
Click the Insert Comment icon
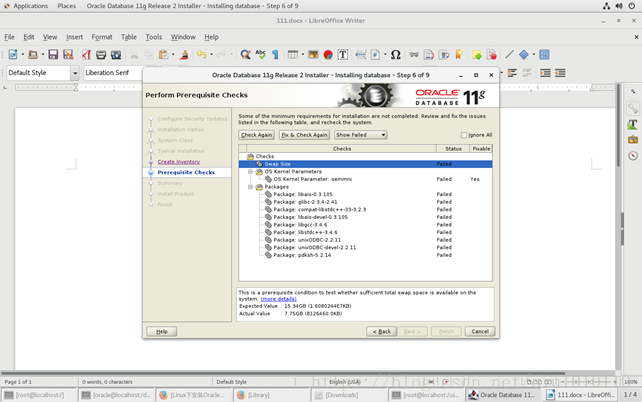[x=477, y=54]
